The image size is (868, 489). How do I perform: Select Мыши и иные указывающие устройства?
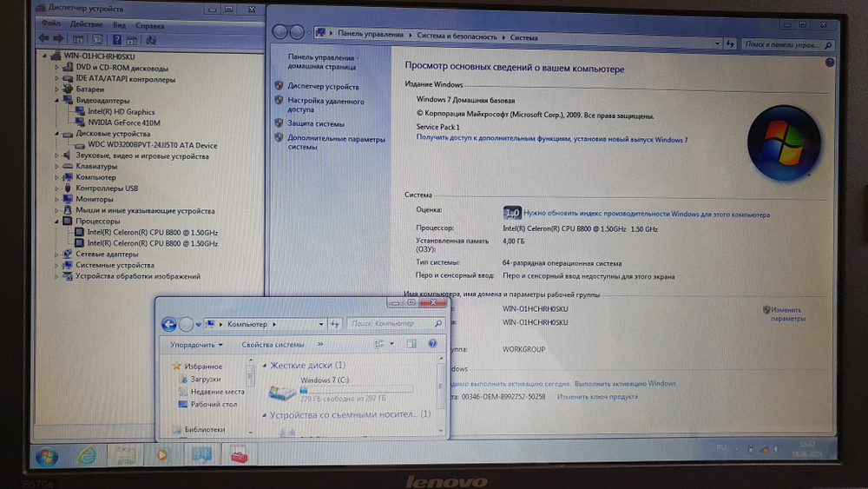[x=145, y=210]
